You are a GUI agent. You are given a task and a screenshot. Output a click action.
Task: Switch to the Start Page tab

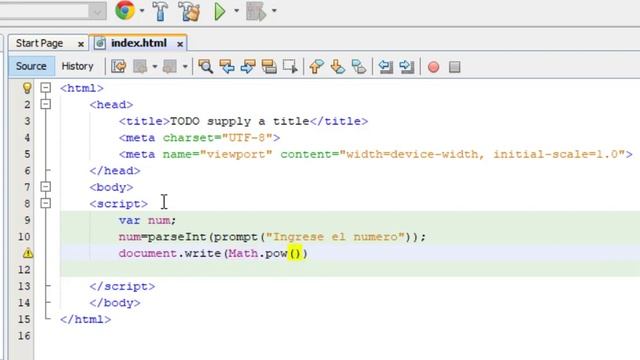40,43
